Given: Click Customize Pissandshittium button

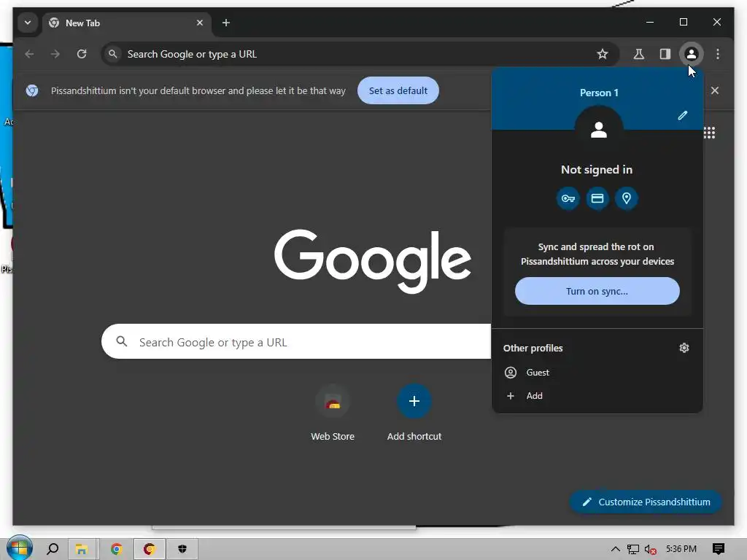Looking at the screenshot, I should pos(646,502).
